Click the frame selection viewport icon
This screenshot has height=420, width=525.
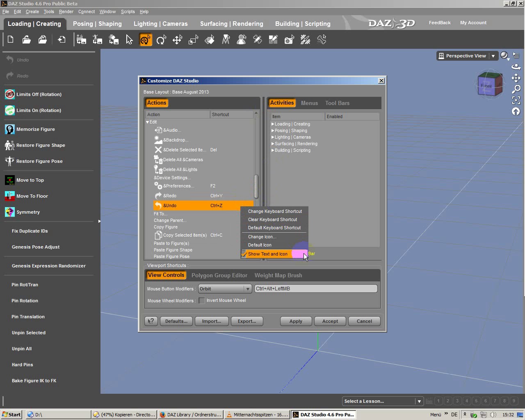(516, 100)
